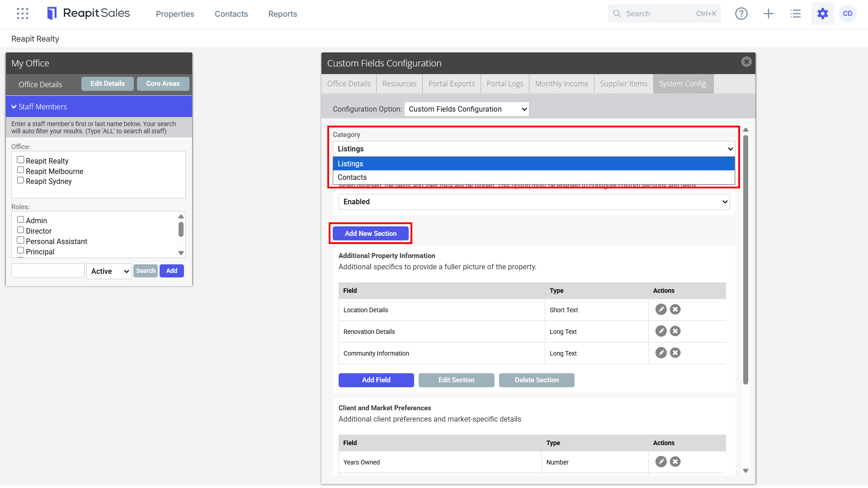Delete the Renovation Details field

[675, 331]
